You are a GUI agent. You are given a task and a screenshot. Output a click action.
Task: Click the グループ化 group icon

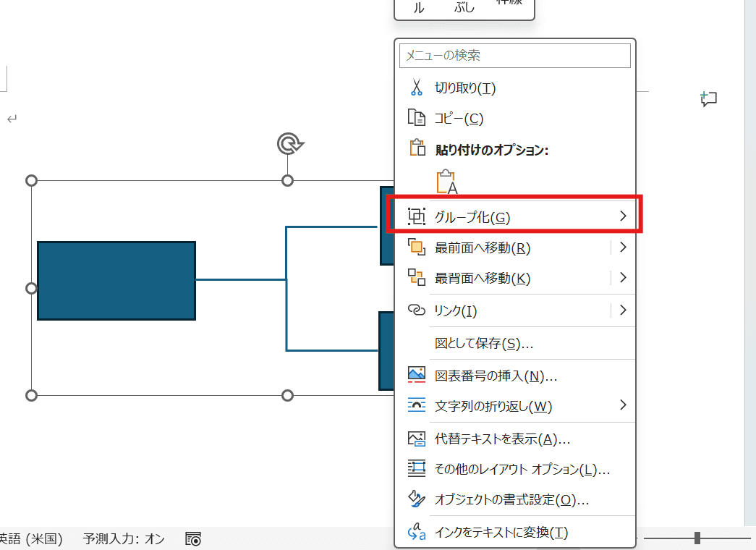tap(416, 216)
